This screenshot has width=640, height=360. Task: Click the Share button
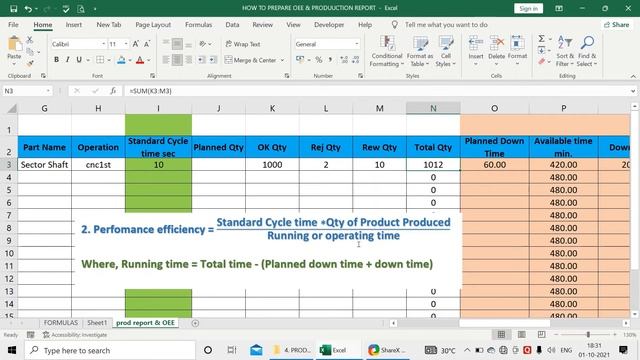[617, 24]
